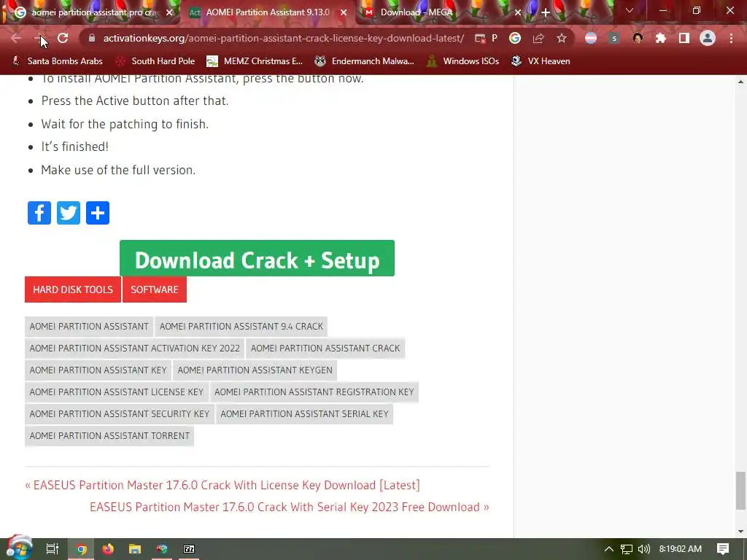Screen dimensions: 747x560
Task: Open File Explorer from taskbar
Action: pos(135,549)
